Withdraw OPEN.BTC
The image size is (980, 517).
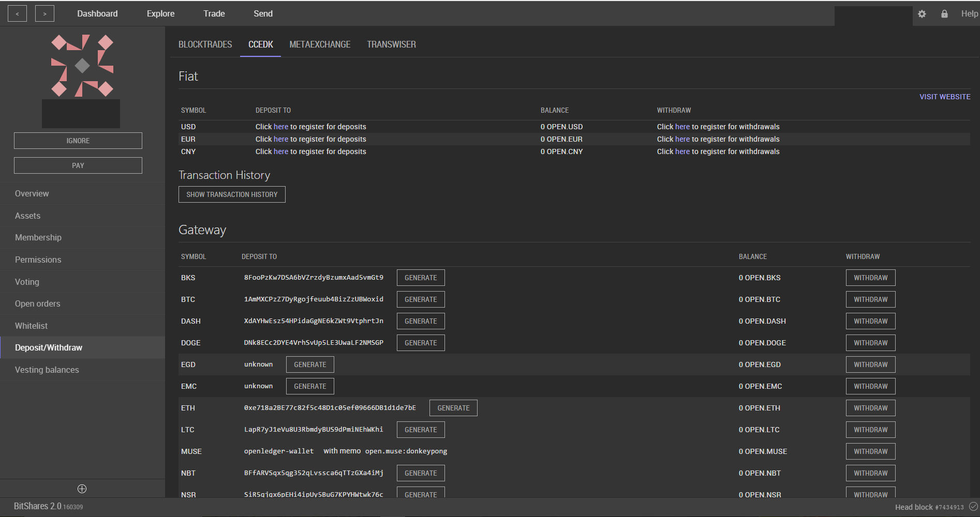871,299
